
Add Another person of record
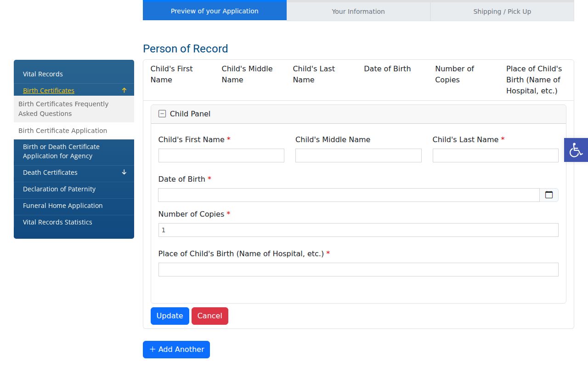coord(176,350)
